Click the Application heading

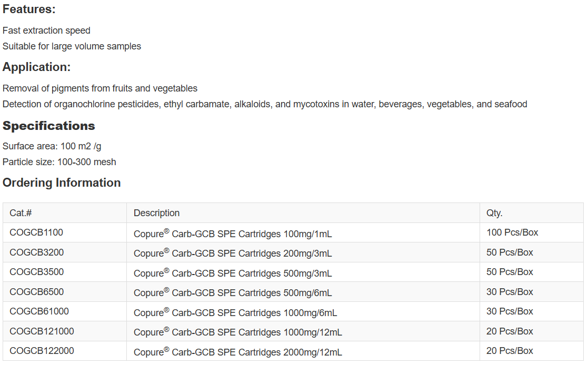pos(36,67)
